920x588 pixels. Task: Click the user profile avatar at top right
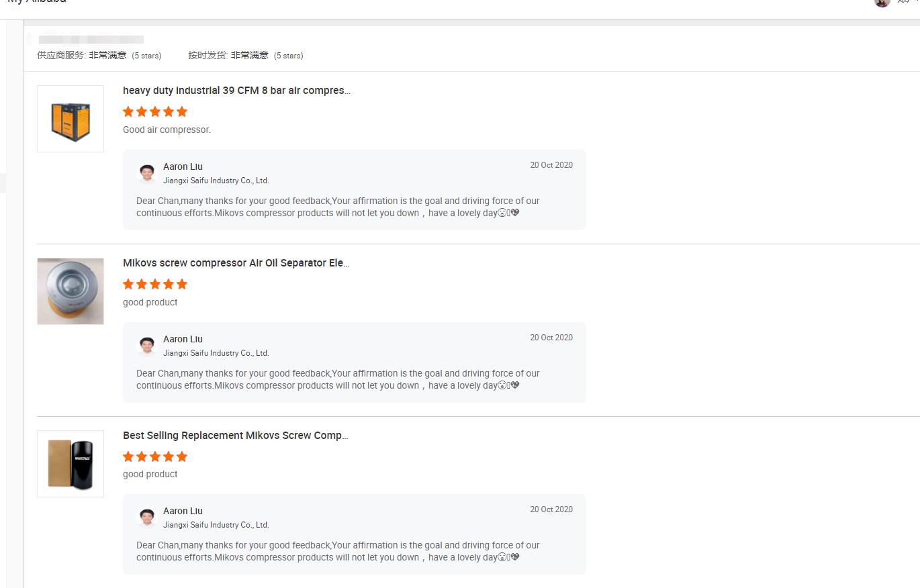(882, 2)
